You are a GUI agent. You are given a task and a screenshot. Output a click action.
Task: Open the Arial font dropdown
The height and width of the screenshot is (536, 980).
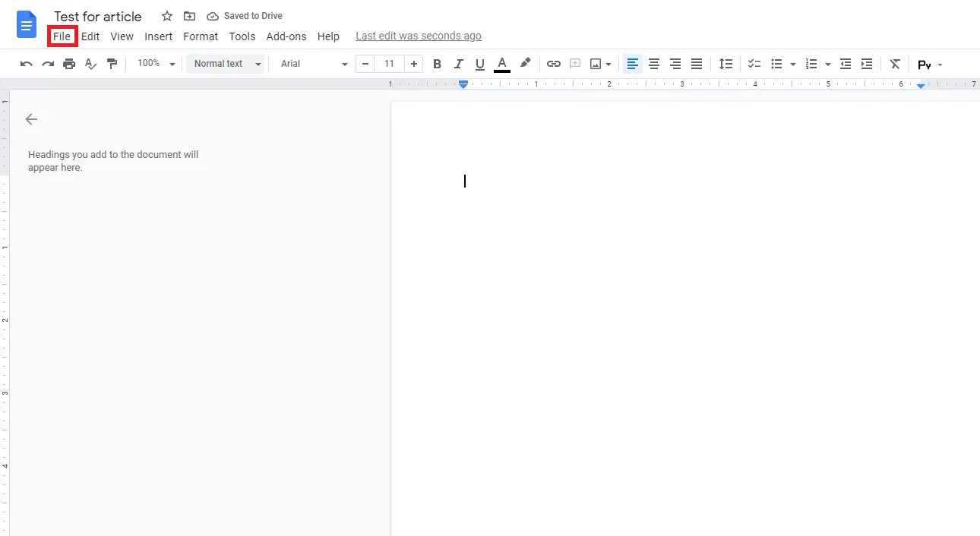point(311,64)
